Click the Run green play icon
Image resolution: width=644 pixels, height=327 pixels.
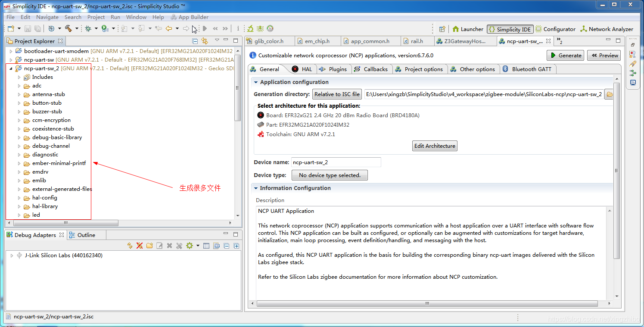105,28
